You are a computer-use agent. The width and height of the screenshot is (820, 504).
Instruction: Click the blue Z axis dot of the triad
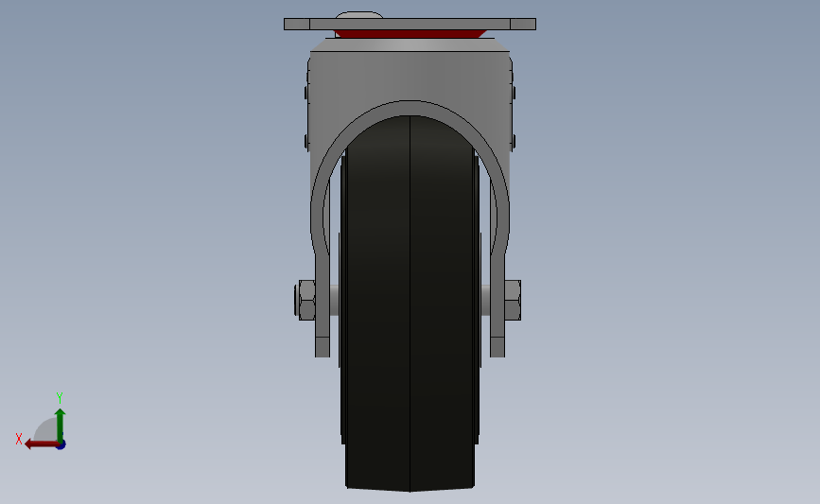(x=61, y=444)
